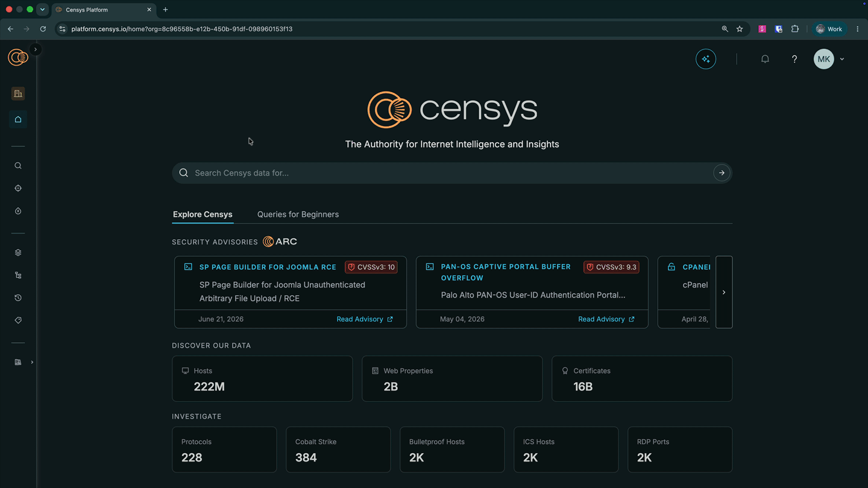Read Advisory for the Joomla RCE card
The height and width of the screenshot is (488, 868).
pos(365,319)
